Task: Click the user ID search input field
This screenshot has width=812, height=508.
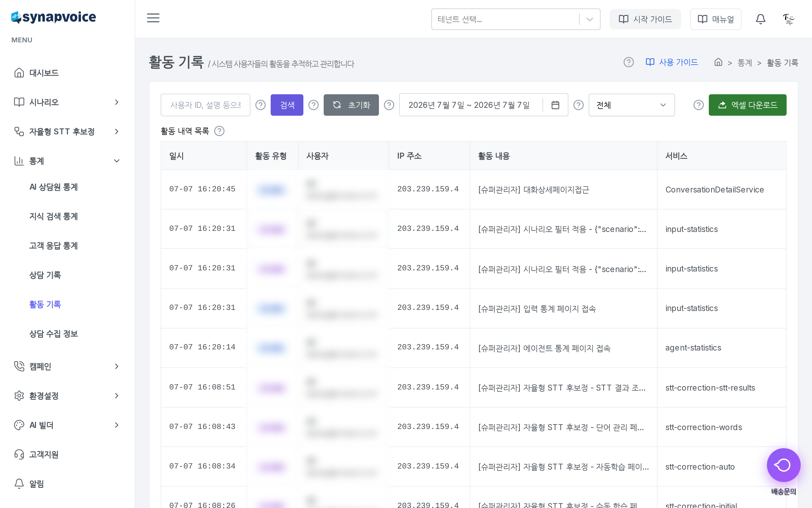Action: 205,105
